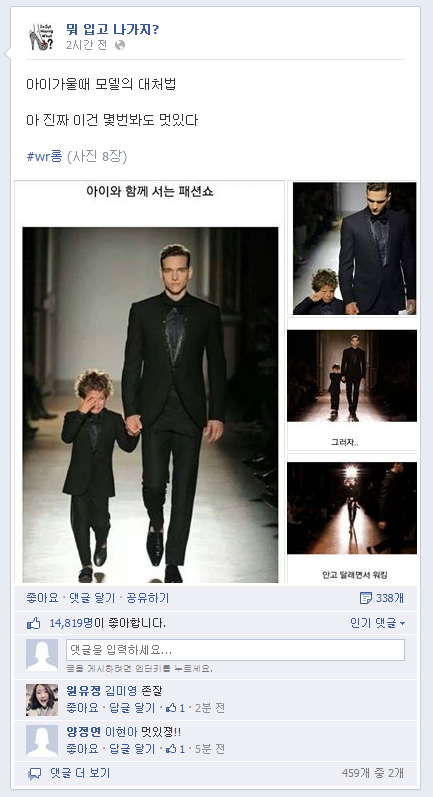Click the globe public-visibility icon

coord(120,45)
